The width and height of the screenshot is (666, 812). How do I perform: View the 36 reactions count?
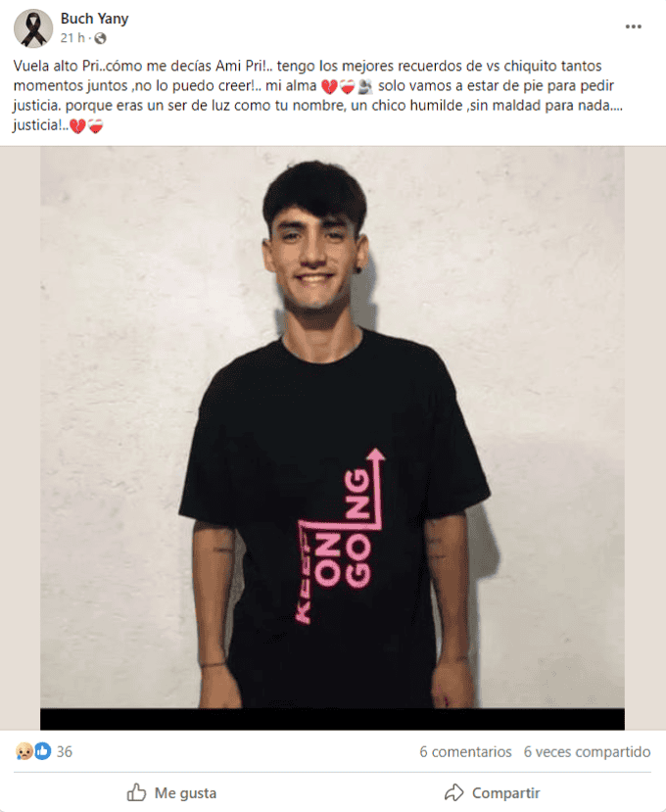pyautogui.click(x=65, y=752)
